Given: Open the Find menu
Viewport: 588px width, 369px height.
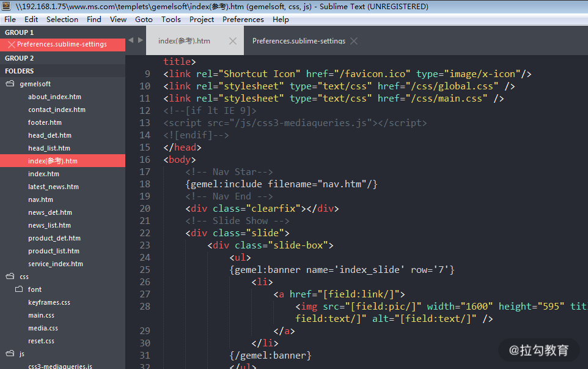Looking at the screenshot, I should 94,20.
